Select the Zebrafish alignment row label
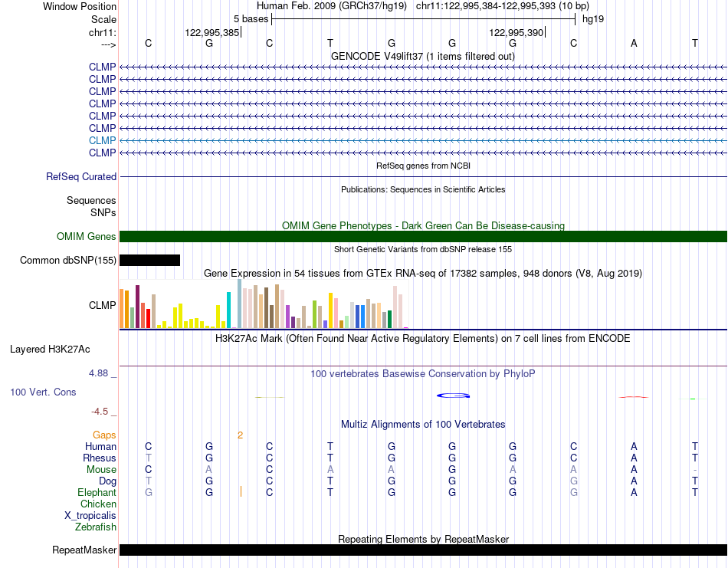This screenshot has width=728, height=568. [x=96, y=527]
